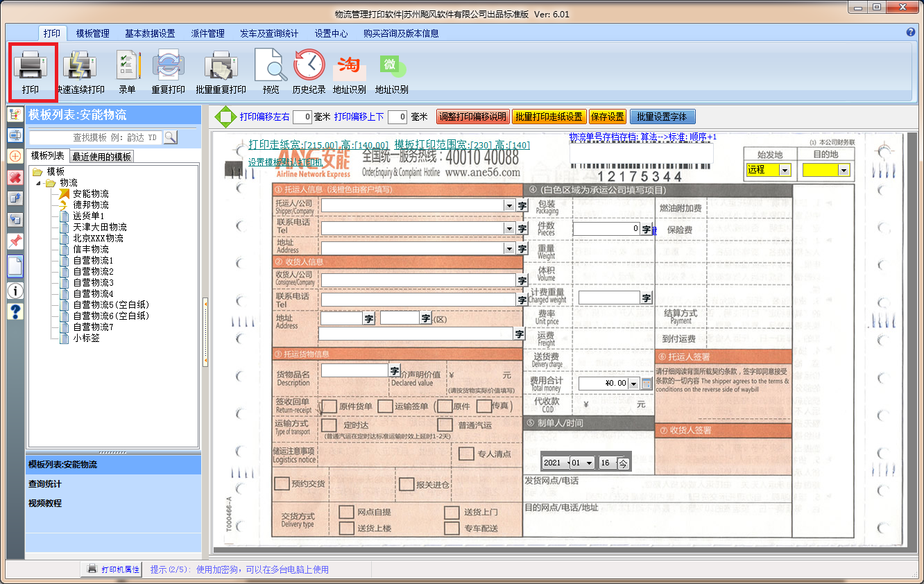Check the 运输签单 checkbox
The width and height of the screenshot is (924, 584).
coord(384,406)
